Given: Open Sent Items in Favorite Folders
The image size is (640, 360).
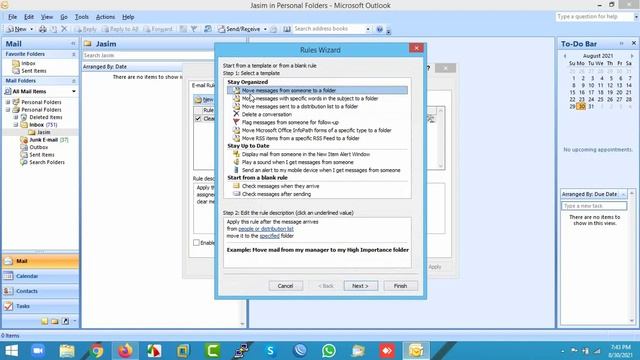Looking at the screenshot, I should pyautogui.click(x=29, y=71).
